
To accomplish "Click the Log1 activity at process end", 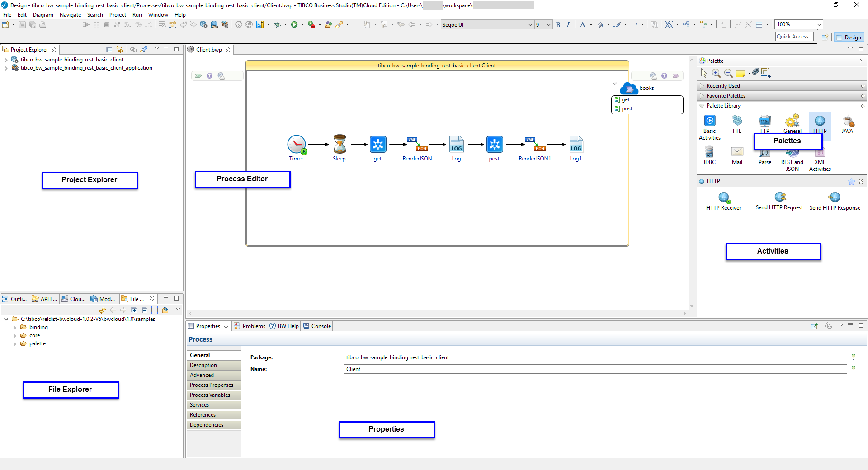I will coord(576,145).
